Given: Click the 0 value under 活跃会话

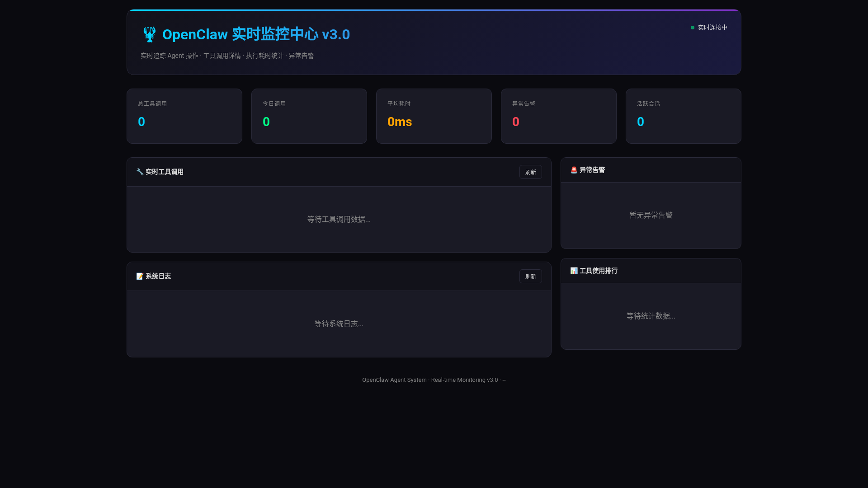Looking at the screenshot, I should click(641, 122).
